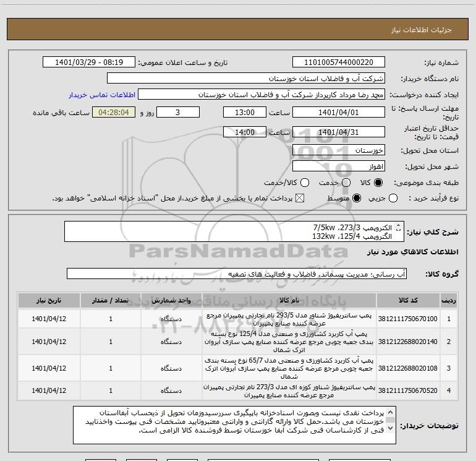The height and width of the screenshot is (461, 476).
Task: Click the product group field
Action: click(237, 274)
